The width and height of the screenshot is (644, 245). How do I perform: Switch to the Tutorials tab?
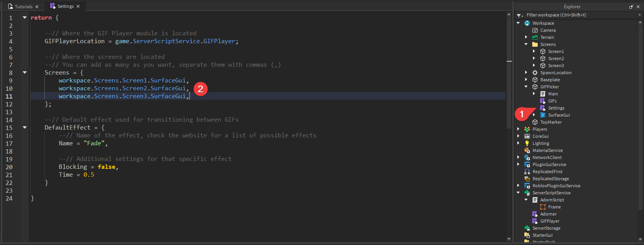pos(23,6)
